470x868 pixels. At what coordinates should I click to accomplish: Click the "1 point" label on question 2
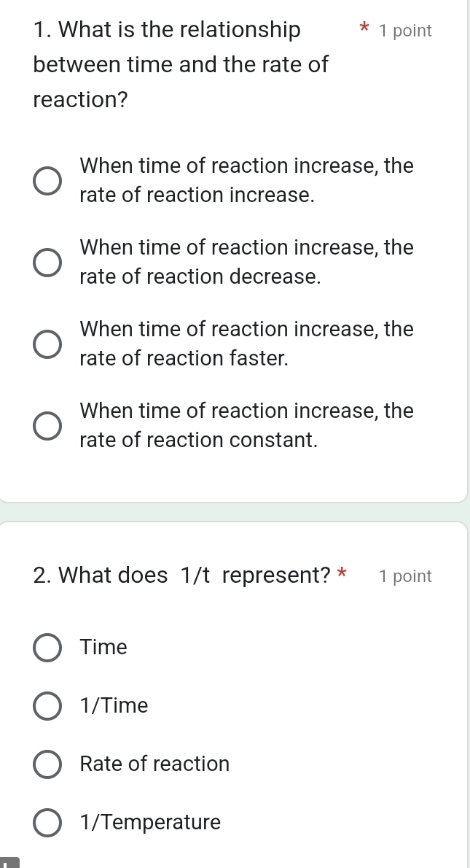pos(404,576)
